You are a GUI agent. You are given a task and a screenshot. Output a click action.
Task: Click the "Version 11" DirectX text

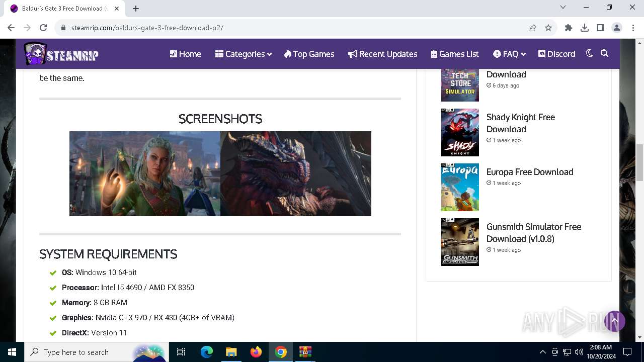pyautogui.click(x=109, y=333)
